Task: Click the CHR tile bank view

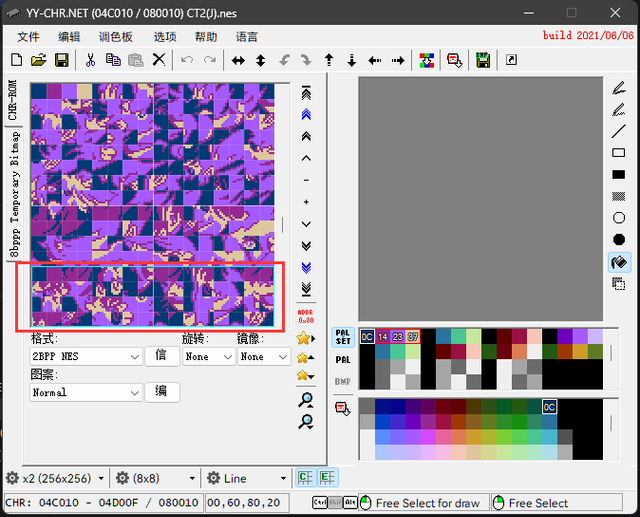Action: 153,205
